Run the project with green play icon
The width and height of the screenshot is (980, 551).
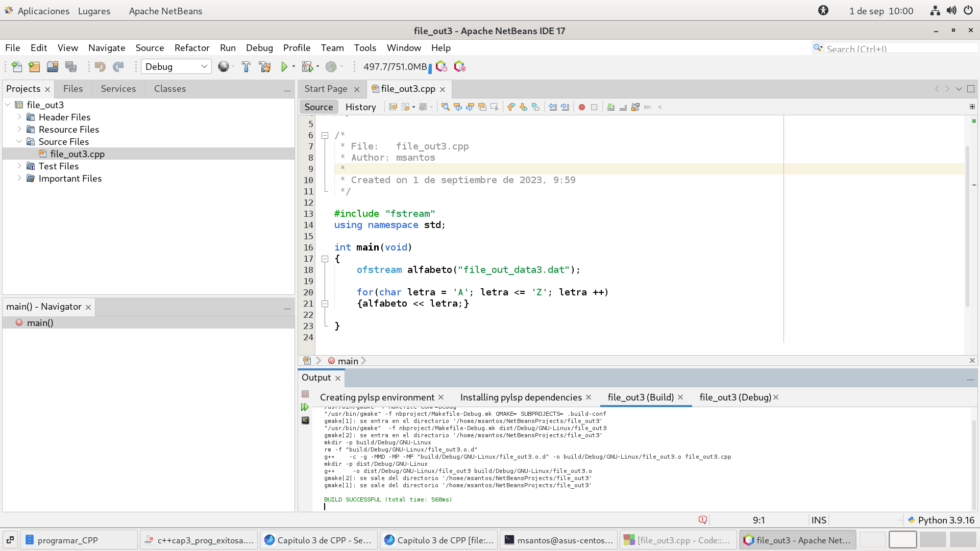coord(284,67)
